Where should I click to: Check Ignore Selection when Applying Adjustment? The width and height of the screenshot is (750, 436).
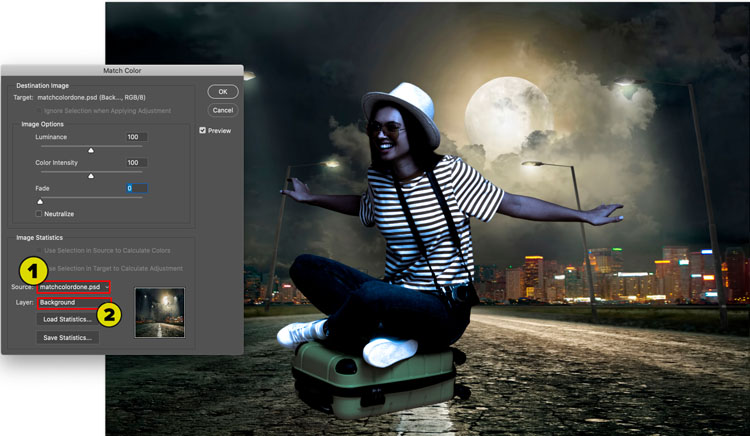[39, 110]
